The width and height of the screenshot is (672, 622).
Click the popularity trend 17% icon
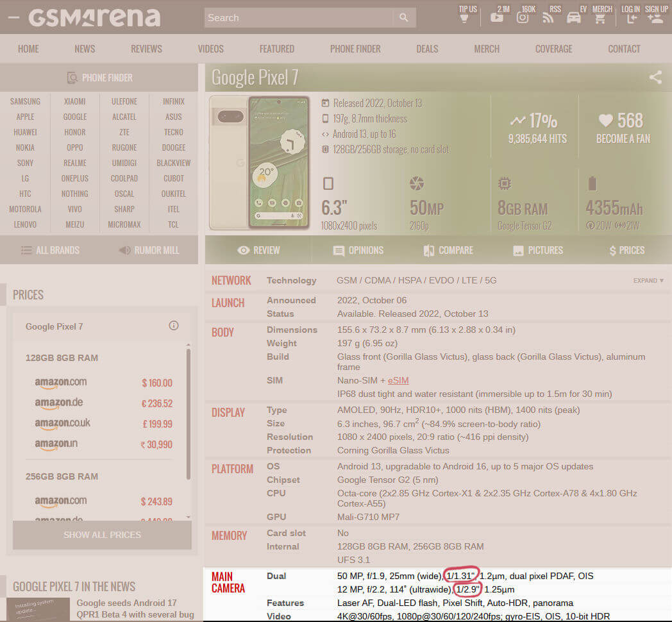click(517, 121)
